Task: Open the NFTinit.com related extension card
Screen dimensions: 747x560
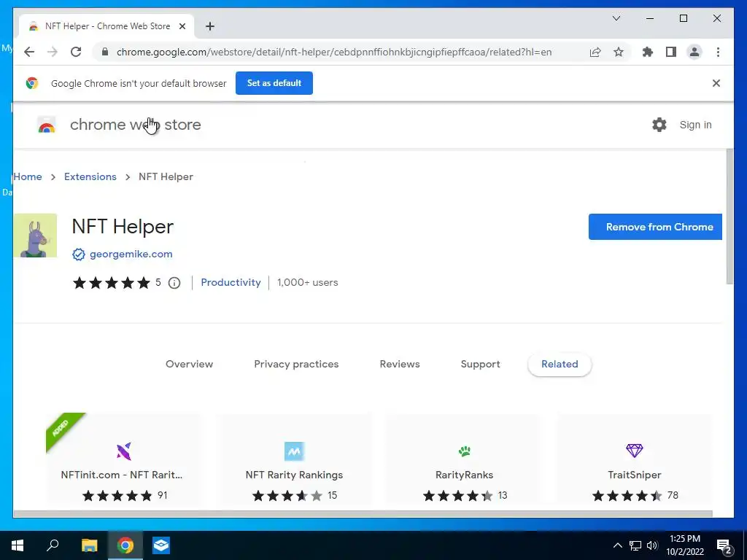Action: pyautogui.click(x=123, y=459)
